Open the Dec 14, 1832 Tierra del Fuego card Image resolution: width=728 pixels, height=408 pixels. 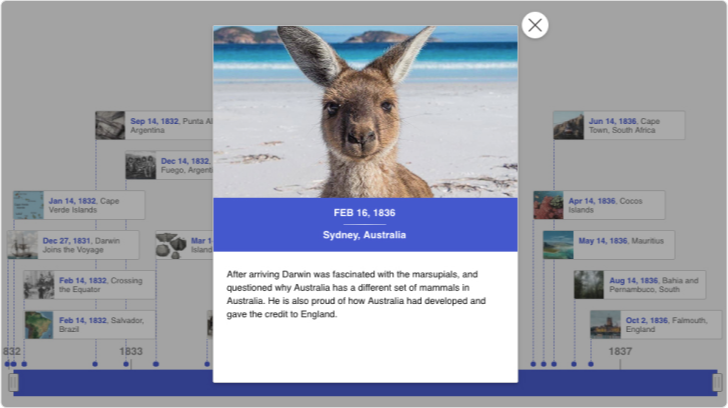[169, 165]
